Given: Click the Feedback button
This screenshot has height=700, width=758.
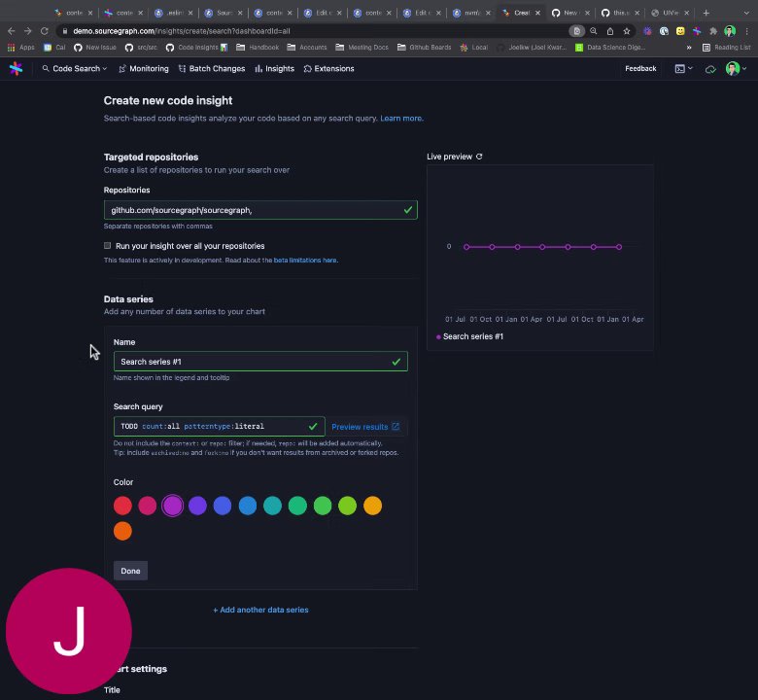Looking at the screenshot, I should (x=640, y=69).
